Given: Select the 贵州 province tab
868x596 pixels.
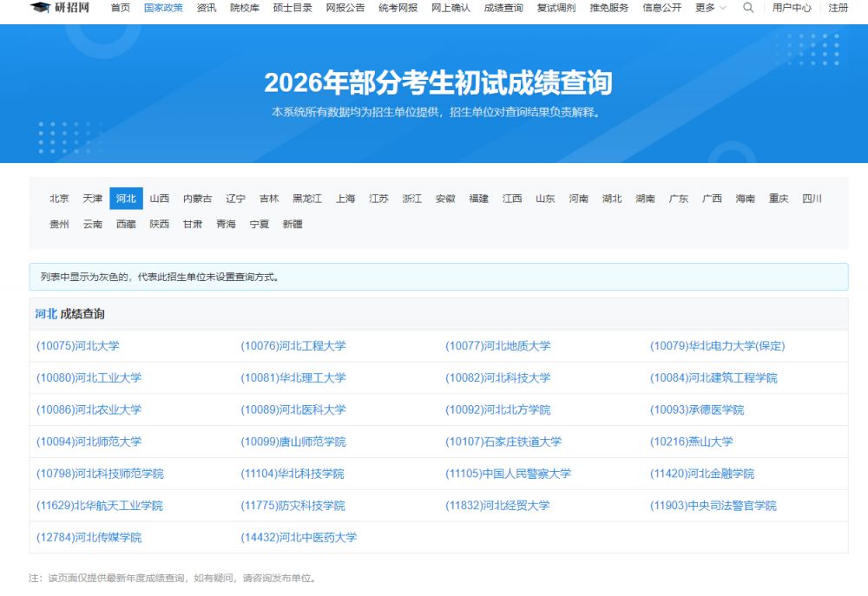Looking at the screenshot, I should [x=59, y=224].
